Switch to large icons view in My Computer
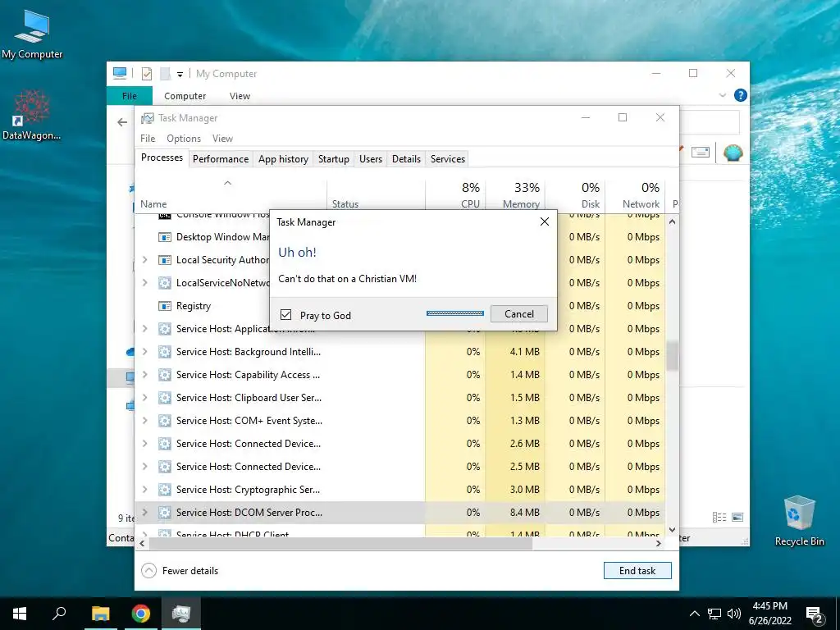 coord(737,517)
